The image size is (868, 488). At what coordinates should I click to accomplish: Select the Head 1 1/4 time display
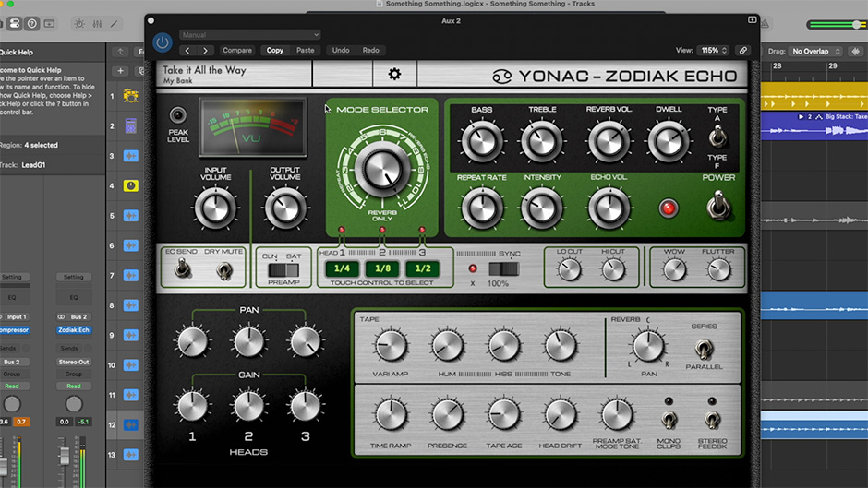(x=341, y=269)
